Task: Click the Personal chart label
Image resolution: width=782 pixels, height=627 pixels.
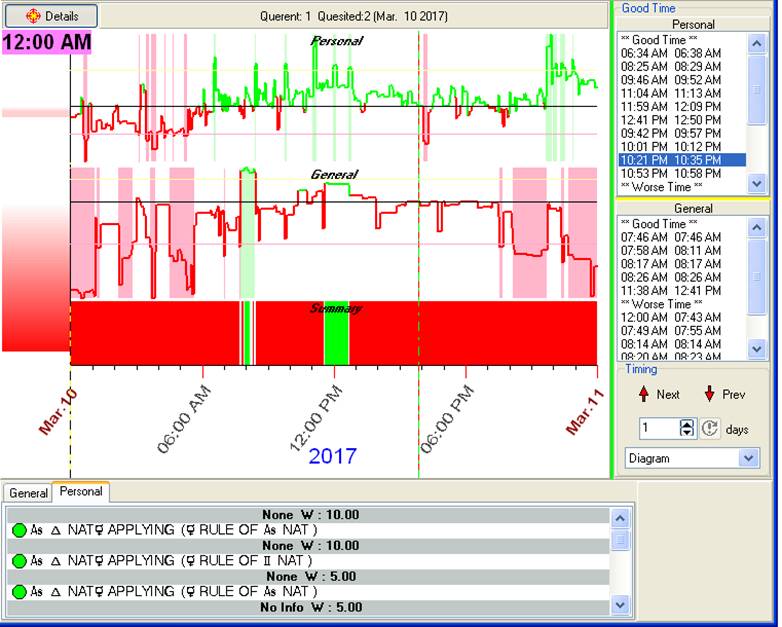Action: (337, 41)
